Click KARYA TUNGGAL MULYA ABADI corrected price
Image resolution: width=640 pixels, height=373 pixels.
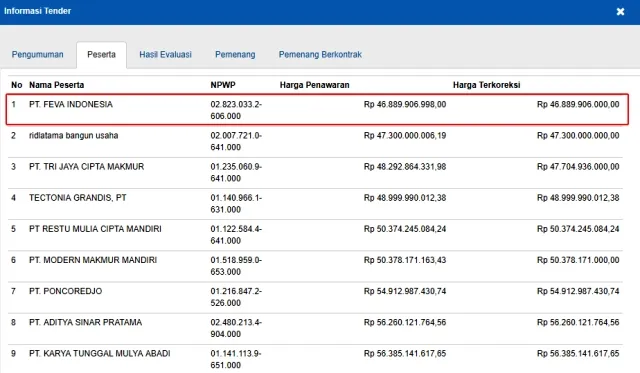coord(578,353)
